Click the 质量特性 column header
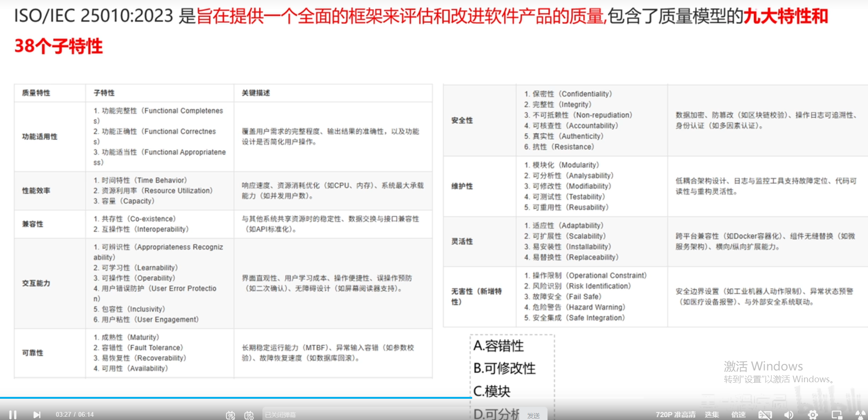 pos(36,93)
